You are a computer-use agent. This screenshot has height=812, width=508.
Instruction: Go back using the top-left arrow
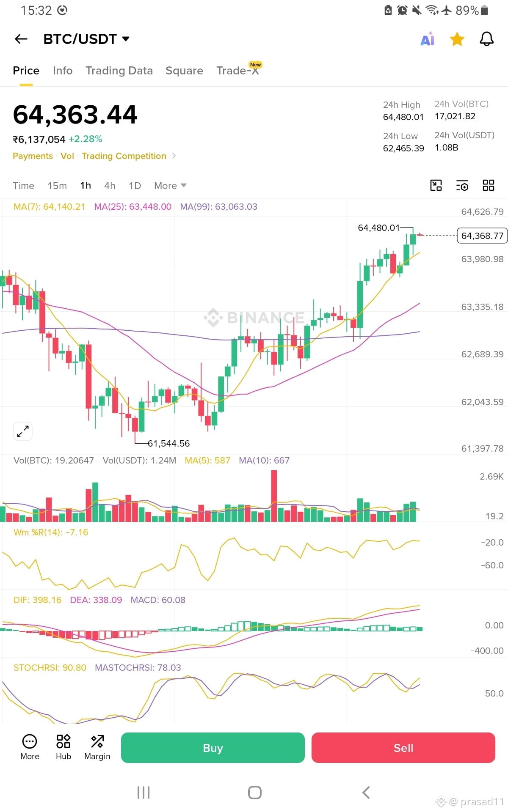click(x=21, y=39)
